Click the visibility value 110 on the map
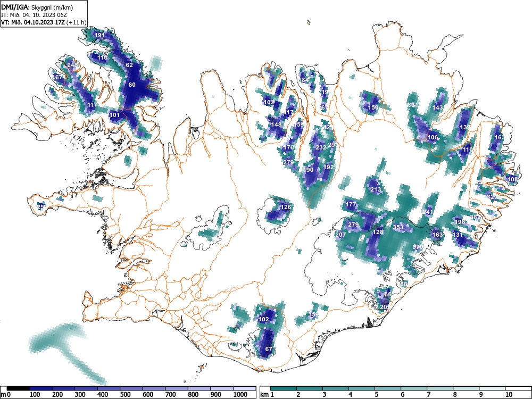Image resolution: width=532 pixels, height=399 pixels. tap(468, 149)
